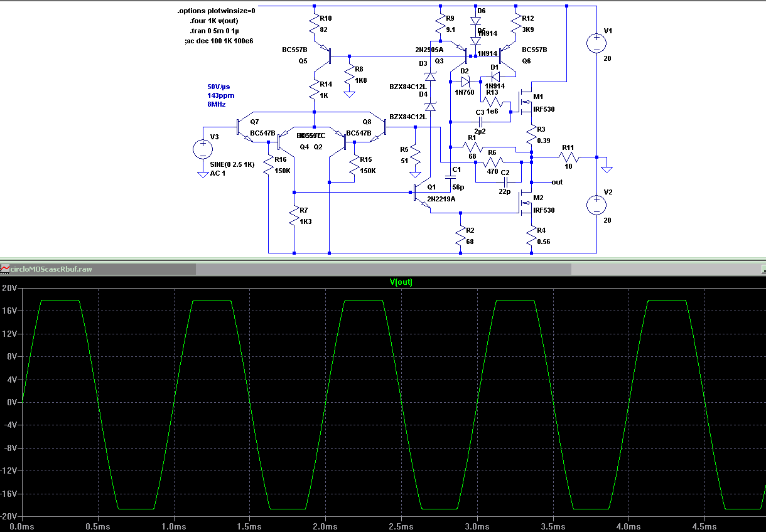Select the .tran 0 5m 0 1µ directive
The width and height of the screenshot is (766, 532).
tap(216, 31)
